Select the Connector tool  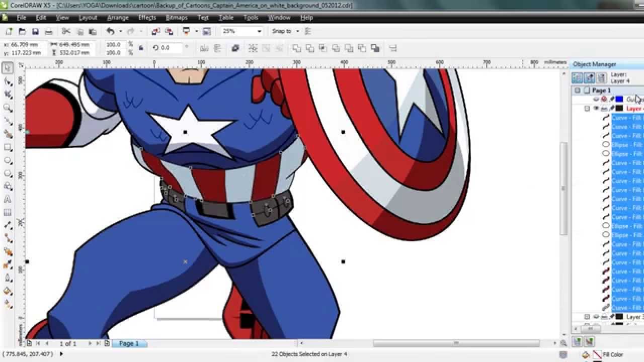8,238
